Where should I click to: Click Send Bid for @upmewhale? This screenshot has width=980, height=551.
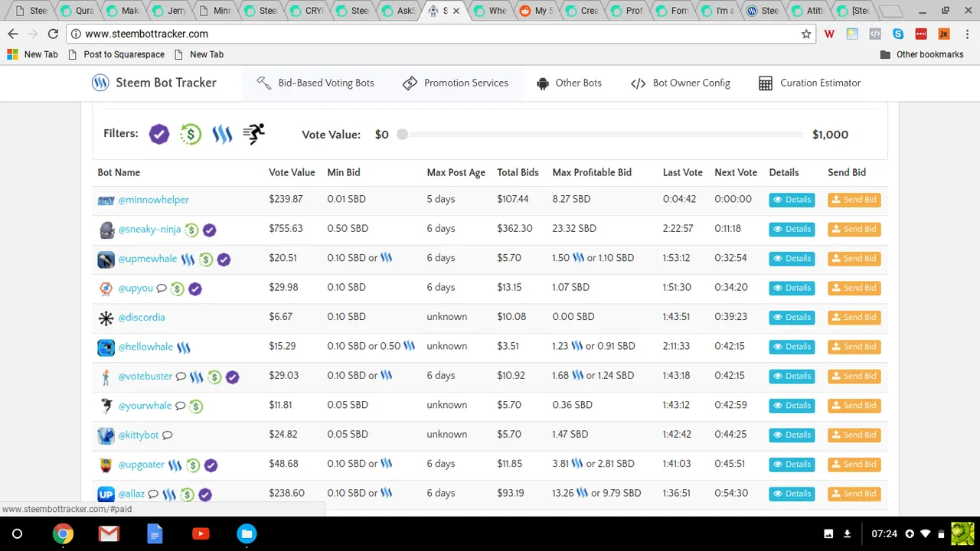point(854,259)
